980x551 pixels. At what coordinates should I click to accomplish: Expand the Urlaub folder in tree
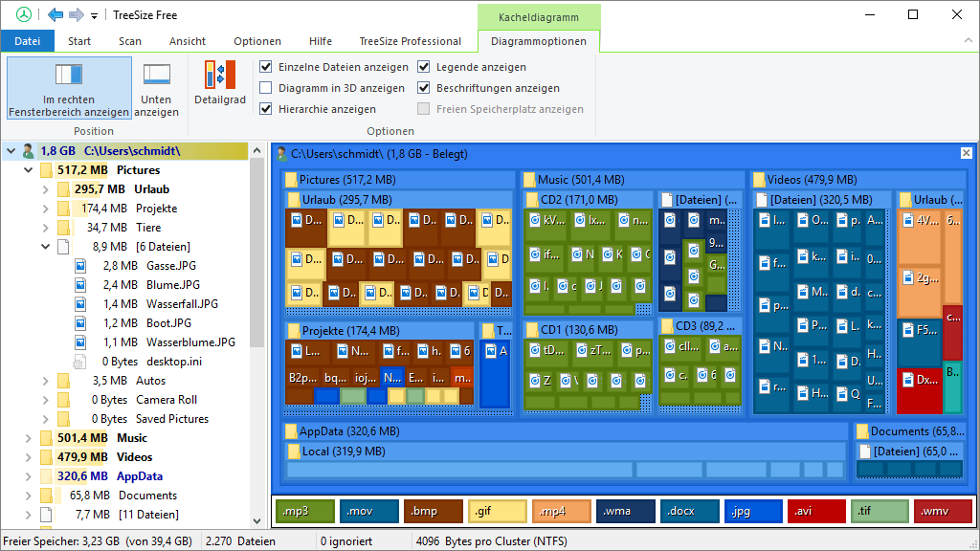click(x=46, y=189)
